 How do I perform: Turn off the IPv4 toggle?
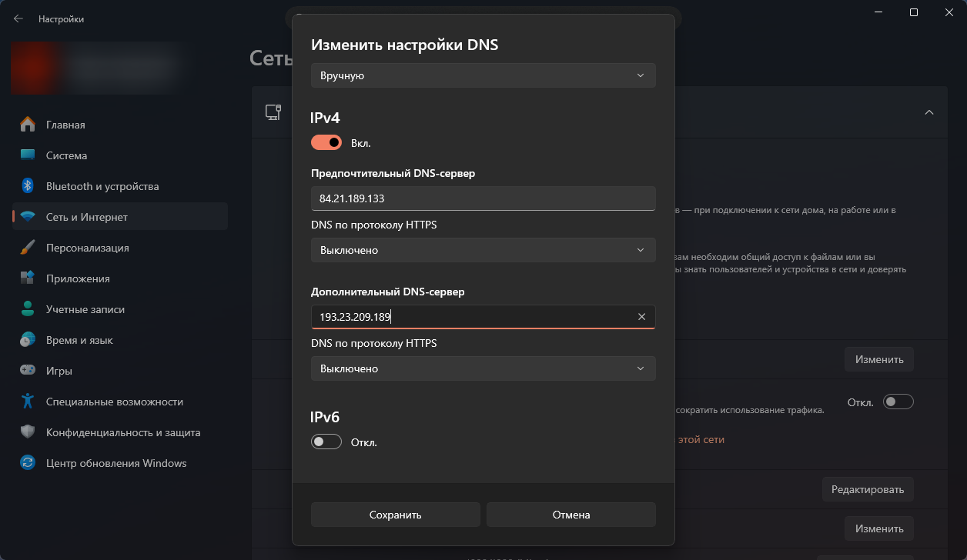click(326, 143)
